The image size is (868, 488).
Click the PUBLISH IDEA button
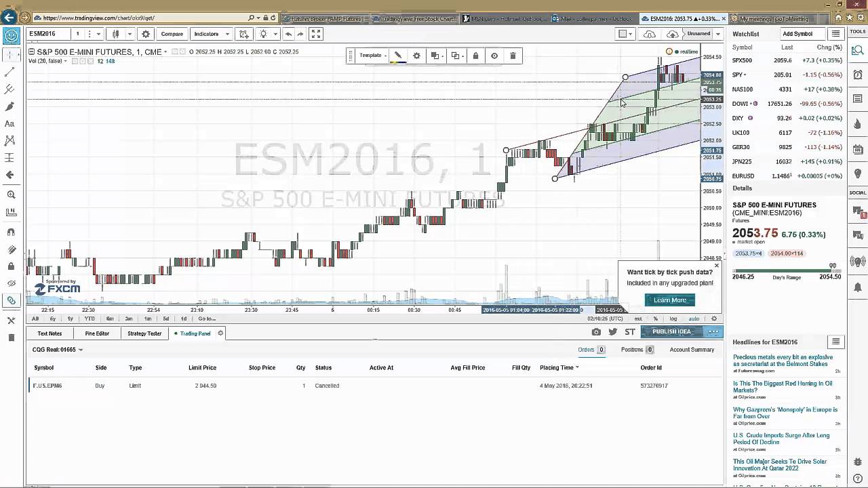pos(671,331)
